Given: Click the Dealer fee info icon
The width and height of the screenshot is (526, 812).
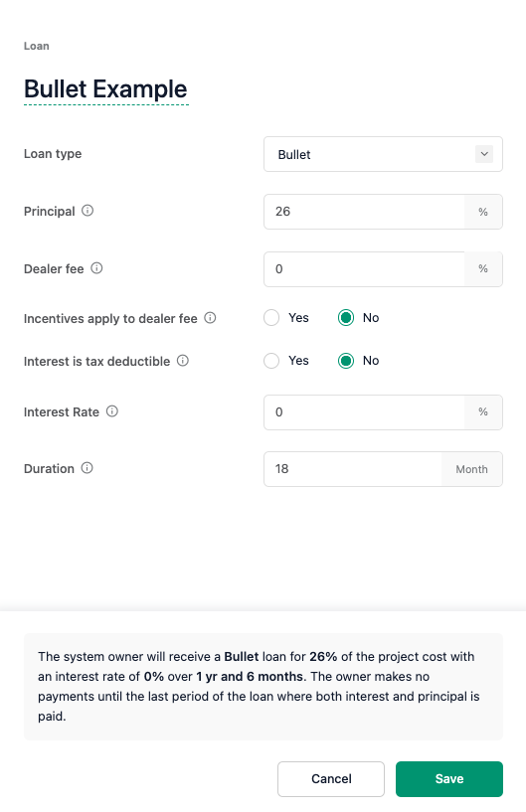Looking at the screenshot, I should 96,267.
